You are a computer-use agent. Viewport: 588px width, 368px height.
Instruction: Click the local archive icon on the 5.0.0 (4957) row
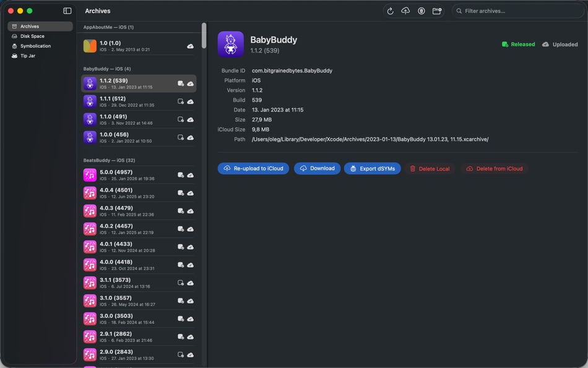point(181,175)
